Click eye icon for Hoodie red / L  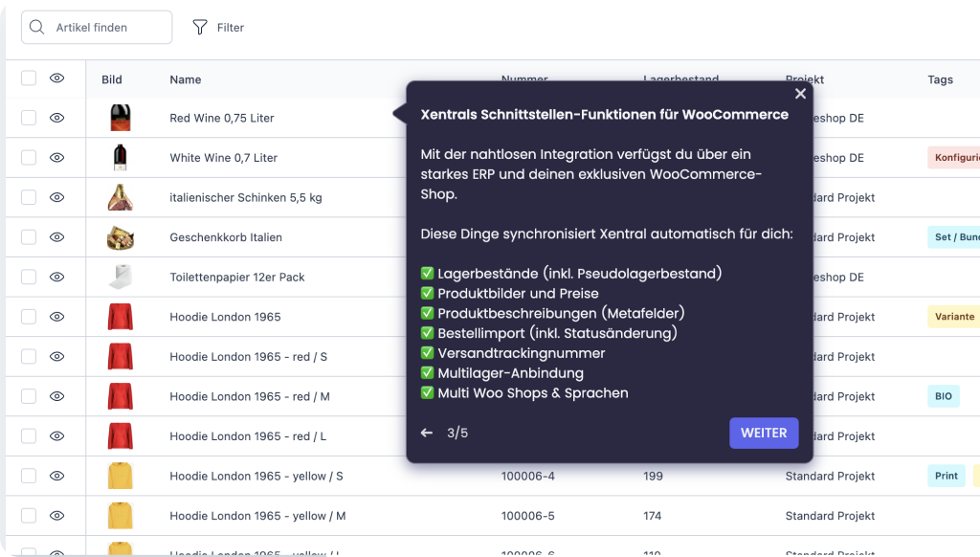pos(56,435)
